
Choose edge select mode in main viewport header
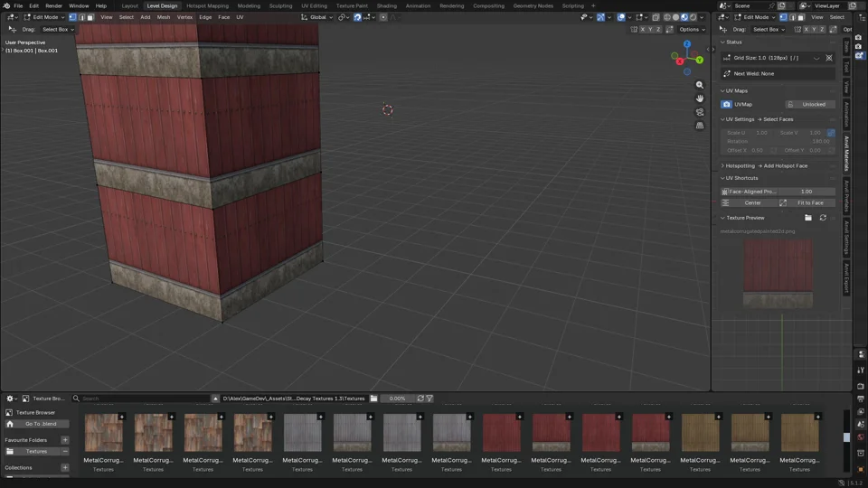tap(81, 17)
